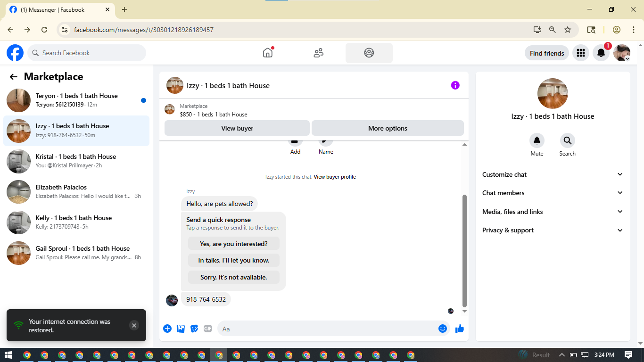The width and height of the screenshot is (644, 362).
Task: Open the Chrome three-dot menu
Action: [x=634, y=30]
